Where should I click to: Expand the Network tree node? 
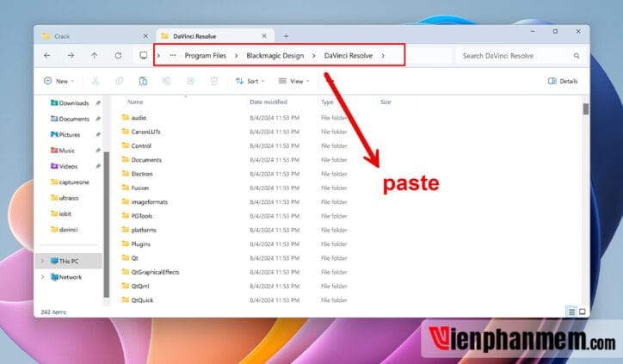(42, 277)
